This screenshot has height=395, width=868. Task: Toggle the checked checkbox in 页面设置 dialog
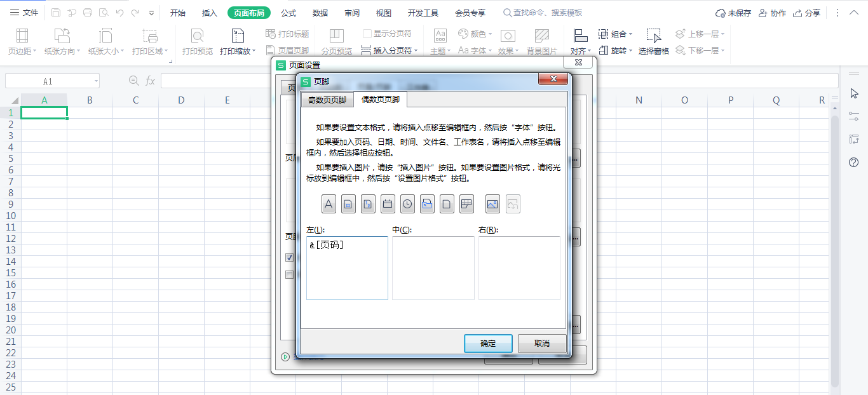[x=289, y=258]
